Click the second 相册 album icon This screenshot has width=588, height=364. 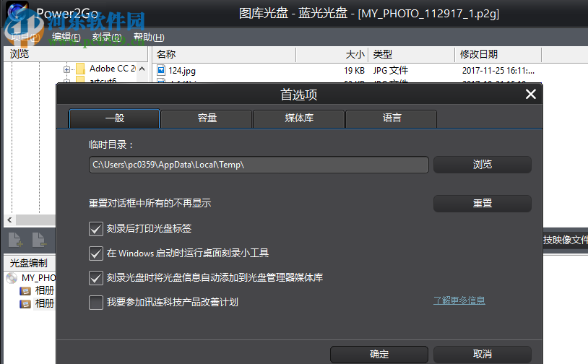25,303
